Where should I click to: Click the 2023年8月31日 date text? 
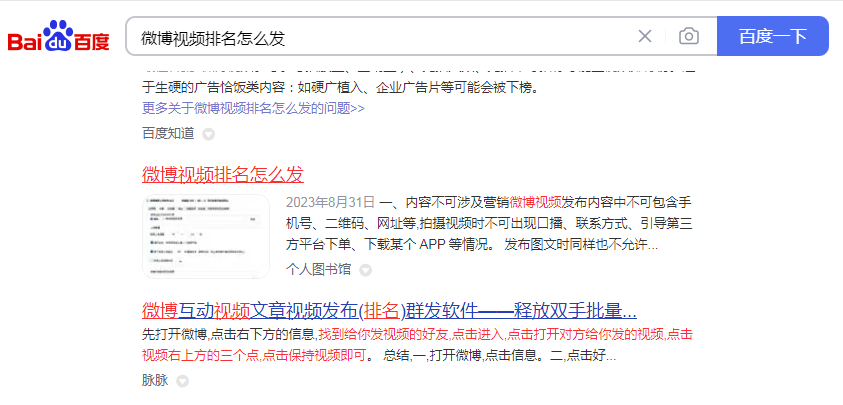point(330,202)
